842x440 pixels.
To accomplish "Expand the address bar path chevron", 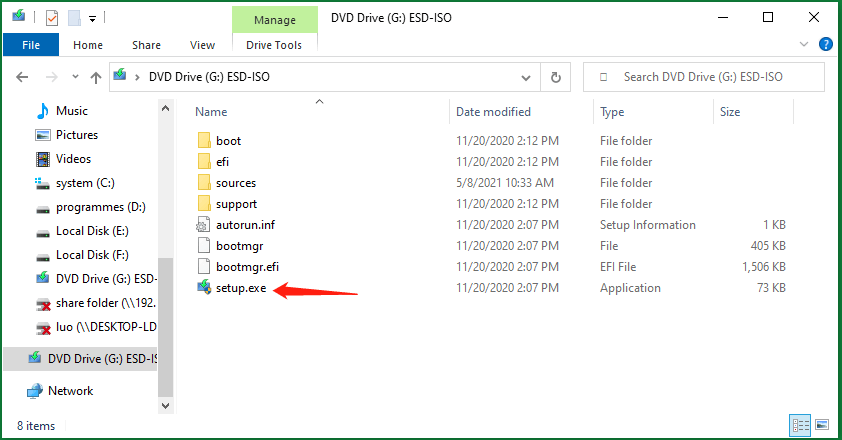I will (137, 77).
